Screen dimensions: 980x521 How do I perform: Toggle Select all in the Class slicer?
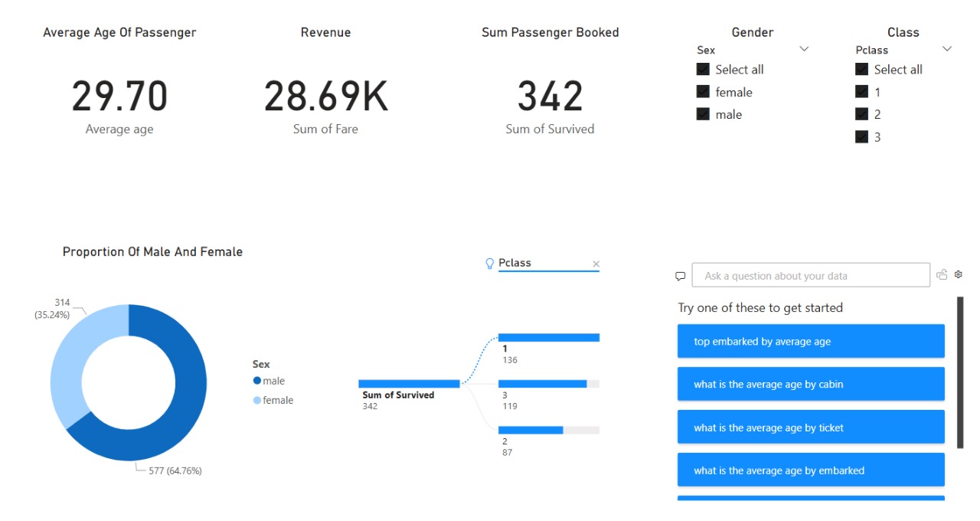pos(861,69)
